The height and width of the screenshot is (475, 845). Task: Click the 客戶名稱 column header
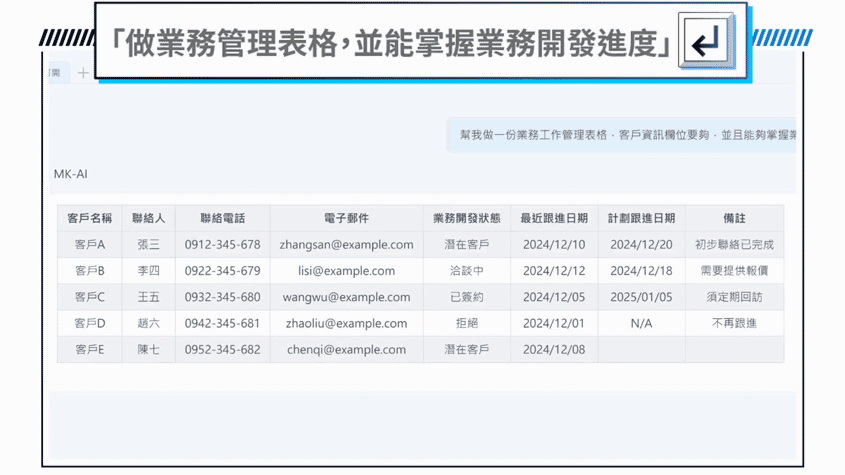89,218
